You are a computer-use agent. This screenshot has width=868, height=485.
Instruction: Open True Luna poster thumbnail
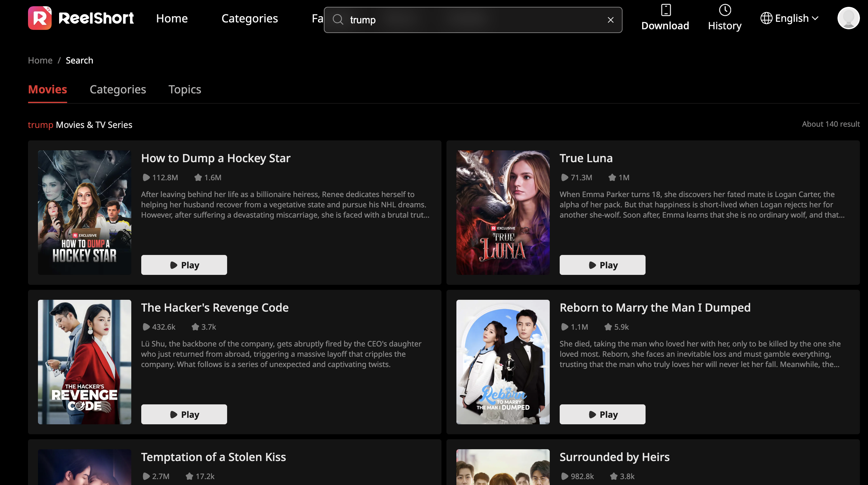[x=503, y=213]
